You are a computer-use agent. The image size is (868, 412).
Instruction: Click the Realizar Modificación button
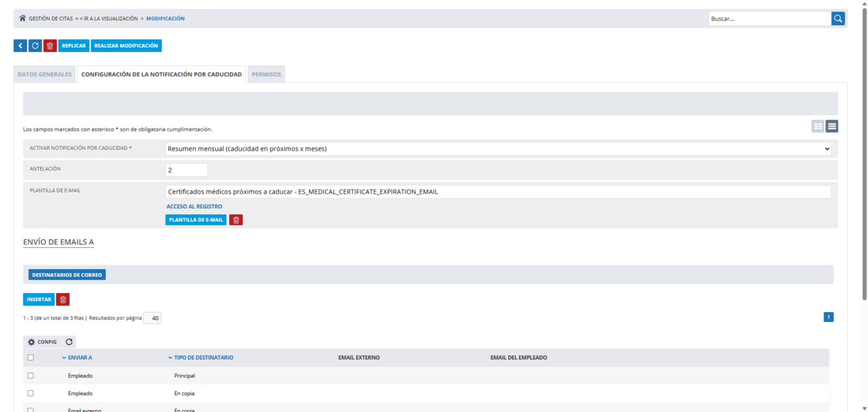126,46
